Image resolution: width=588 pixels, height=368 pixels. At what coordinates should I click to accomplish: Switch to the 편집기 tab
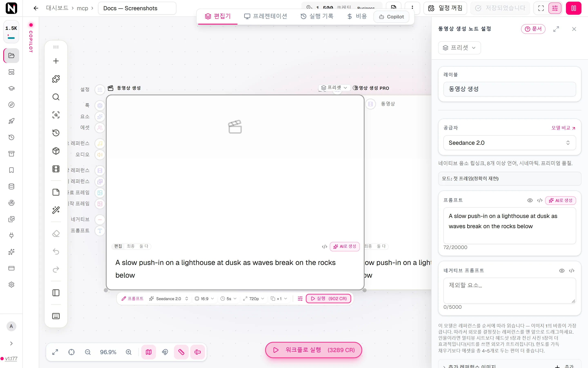218,16
